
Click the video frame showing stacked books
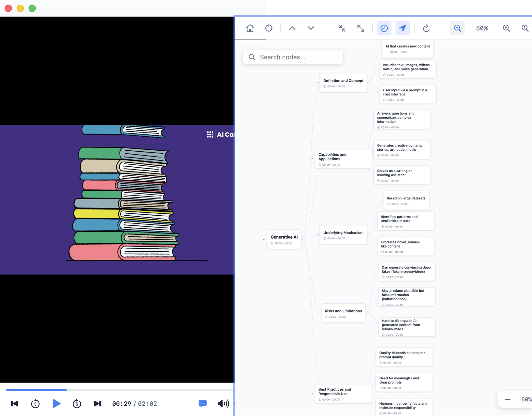(x=117, y=200)
